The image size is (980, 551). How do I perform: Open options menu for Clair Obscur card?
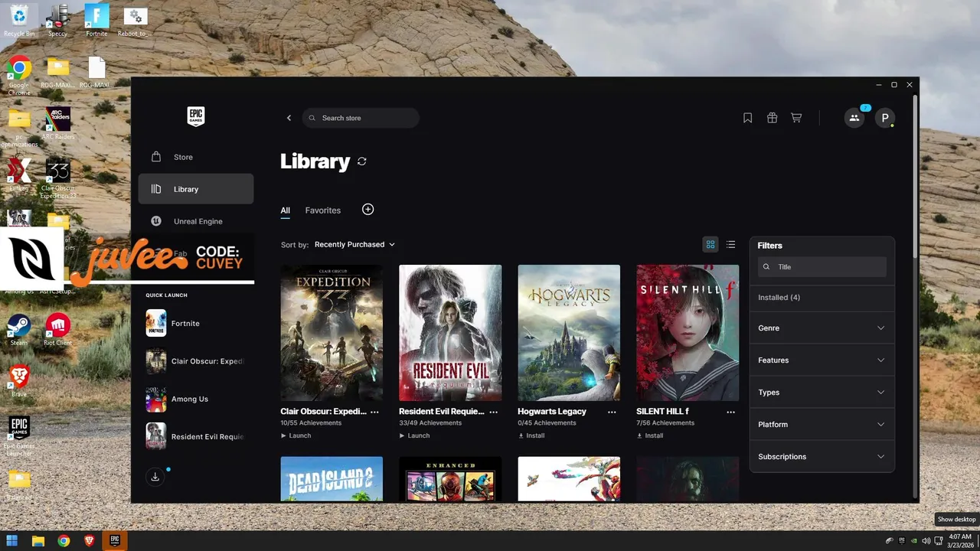[374, 412]
